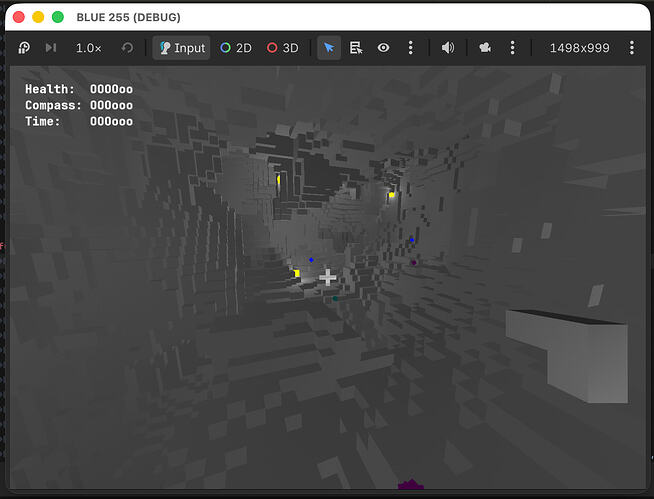Viewport: 654px width, 499px height.
Task: Click the reset game speed icon
Action: coord(127,48)
